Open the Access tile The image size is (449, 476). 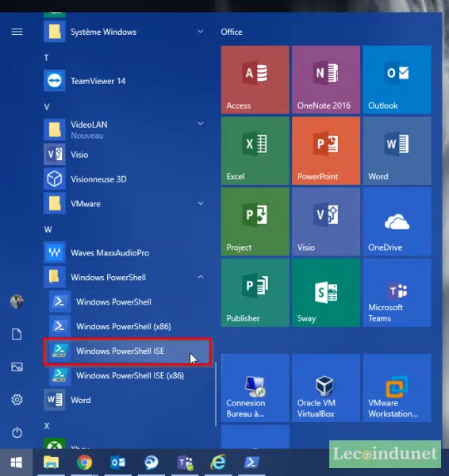click(255, 80)
